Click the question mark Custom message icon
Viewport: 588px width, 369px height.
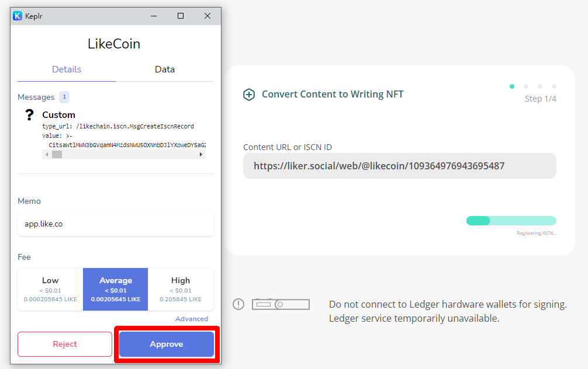(29, 114)
